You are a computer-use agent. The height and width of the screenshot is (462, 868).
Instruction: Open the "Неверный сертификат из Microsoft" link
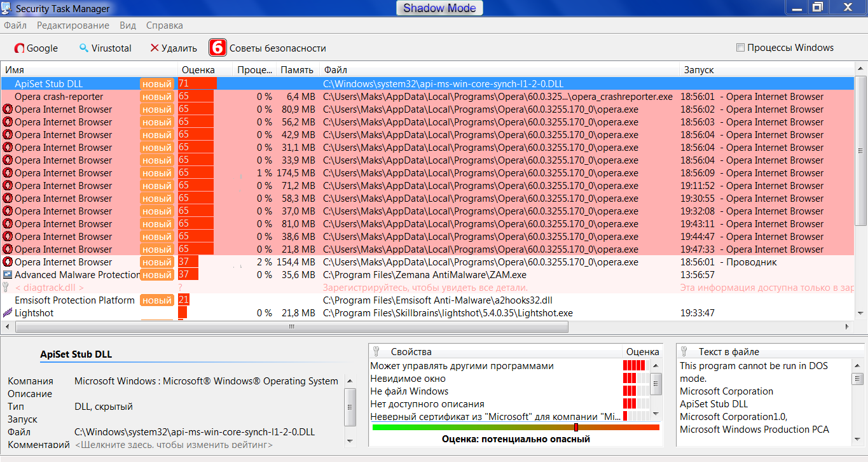495,417
